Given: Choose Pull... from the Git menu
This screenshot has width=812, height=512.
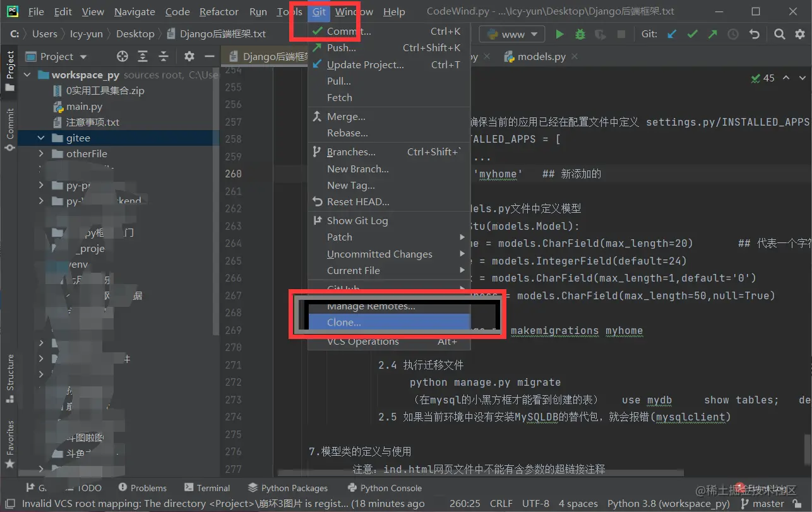Looking at the screenshot, I should click(x=389, y=81).
